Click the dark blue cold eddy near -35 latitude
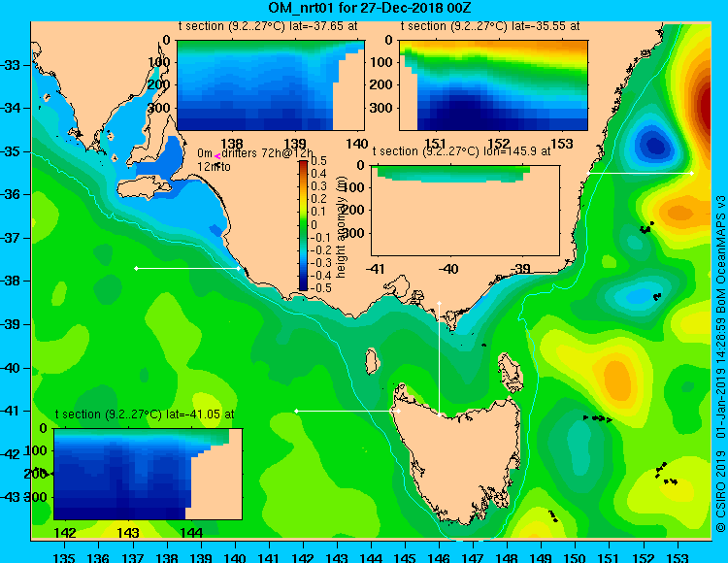Screen dimensions: 728x563 pos(653,145)
